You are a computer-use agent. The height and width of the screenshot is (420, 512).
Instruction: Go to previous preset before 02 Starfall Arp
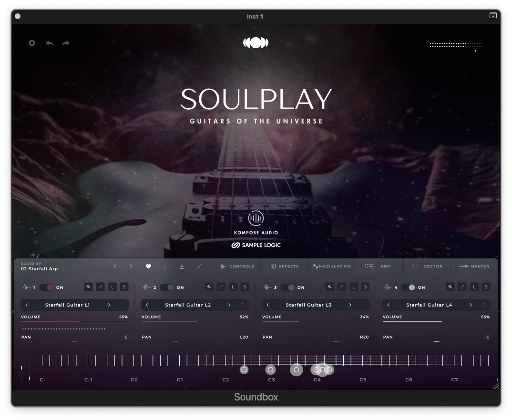click(115, 266)
